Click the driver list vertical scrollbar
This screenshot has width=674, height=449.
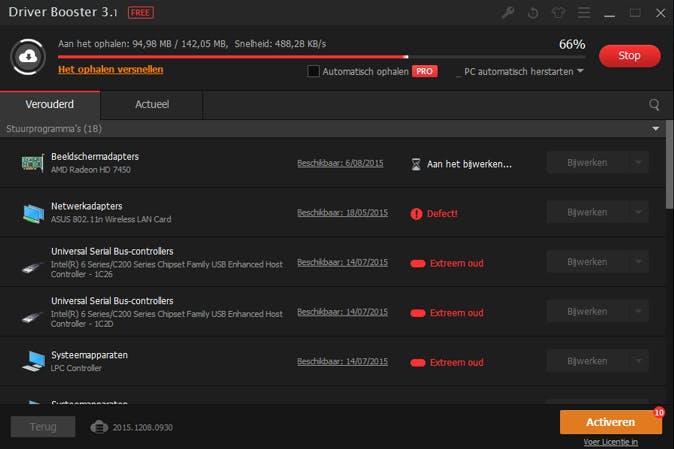670,165
